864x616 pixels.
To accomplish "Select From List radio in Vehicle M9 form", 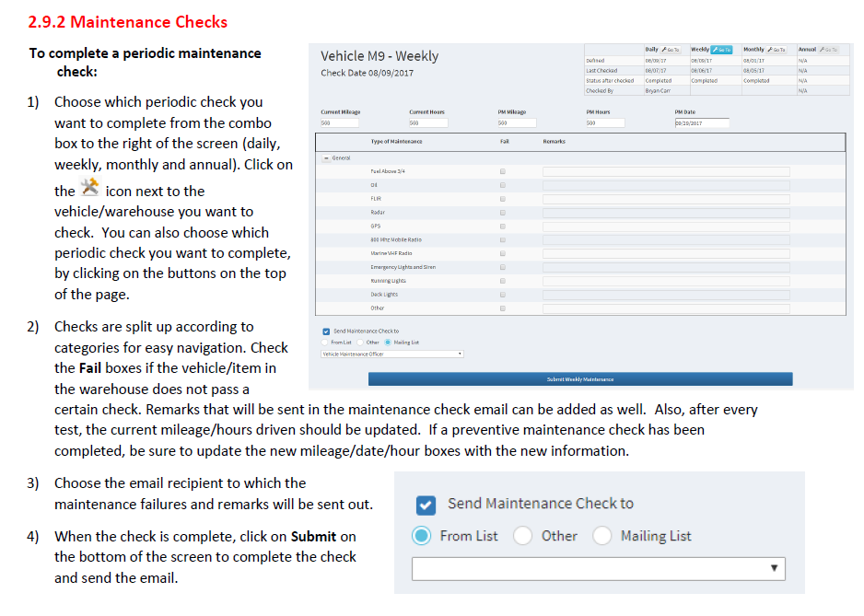I will (324, 343).
